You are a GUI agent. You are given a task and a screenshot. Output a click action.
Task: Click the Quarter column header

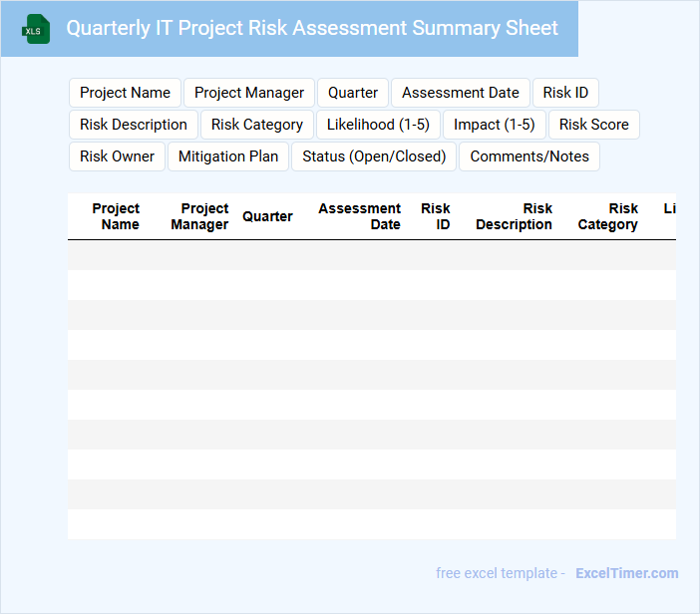pyautogui.click(x=267, y=216)
